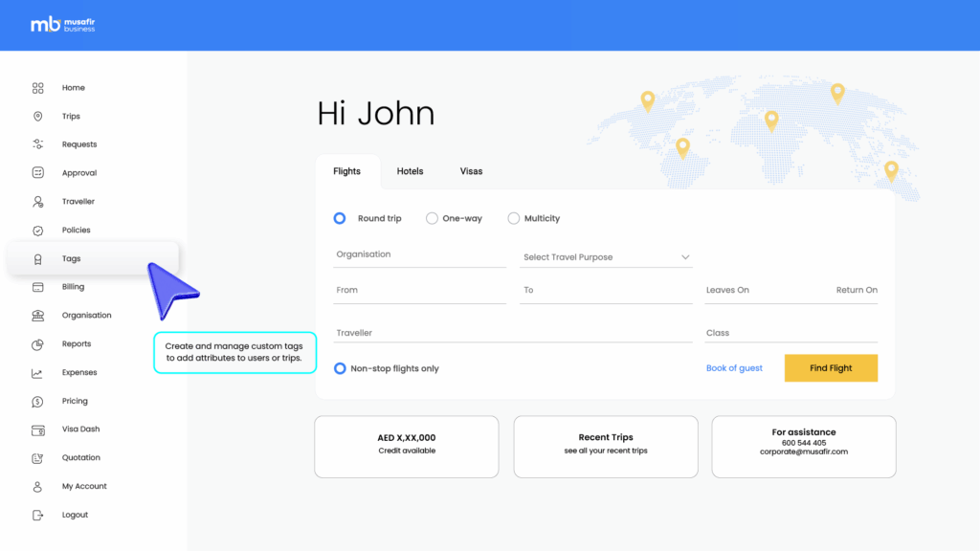
Task: Choose the One-way radio option
Action: pyautogui.click(x=432, y=218)
